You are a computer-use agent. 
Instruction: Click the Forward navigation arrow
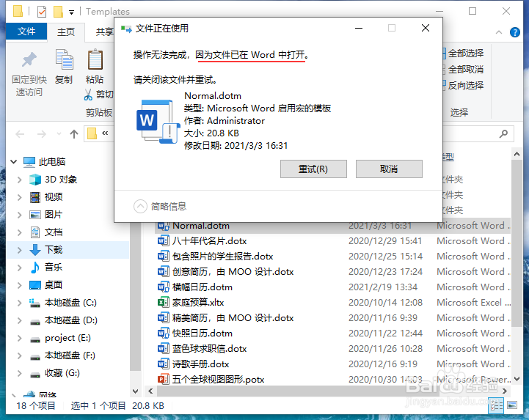click(x=42, y=134)
